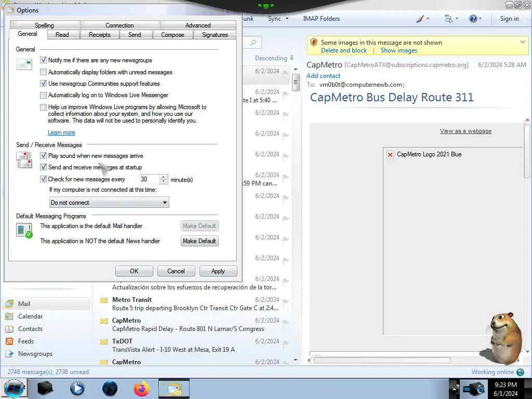This screenshot has width=532, height=399.
Task: Switch to the Send tab
Action: pos(135,35)
